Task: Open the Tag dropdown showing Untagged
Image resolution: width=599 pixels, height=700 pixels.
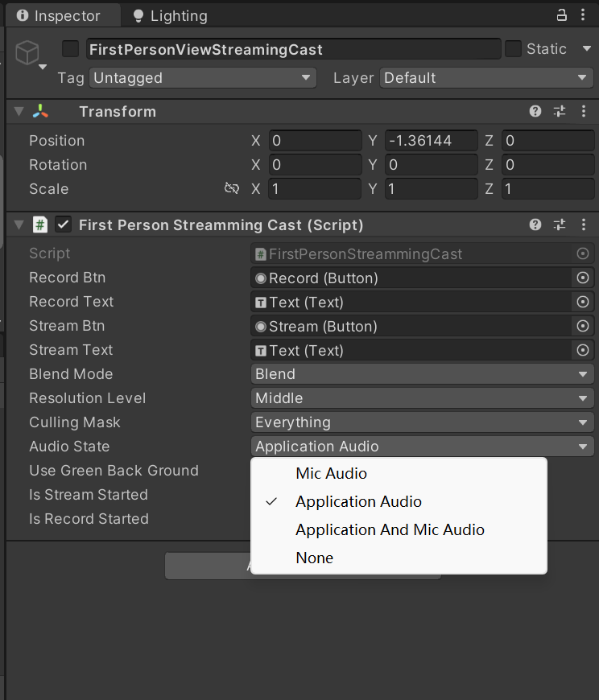Action: pyautogui.click(x=203, y=78)
